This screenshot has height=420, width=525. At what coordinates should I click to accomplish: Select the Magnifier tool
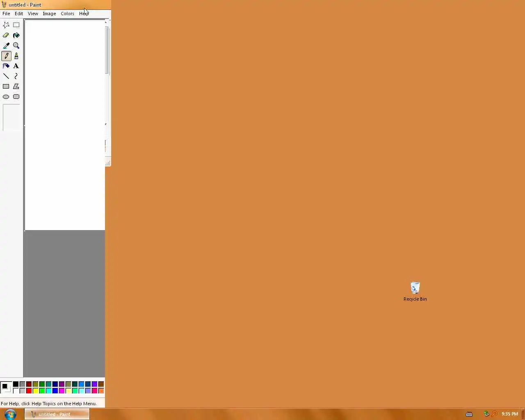coord(16,46)
